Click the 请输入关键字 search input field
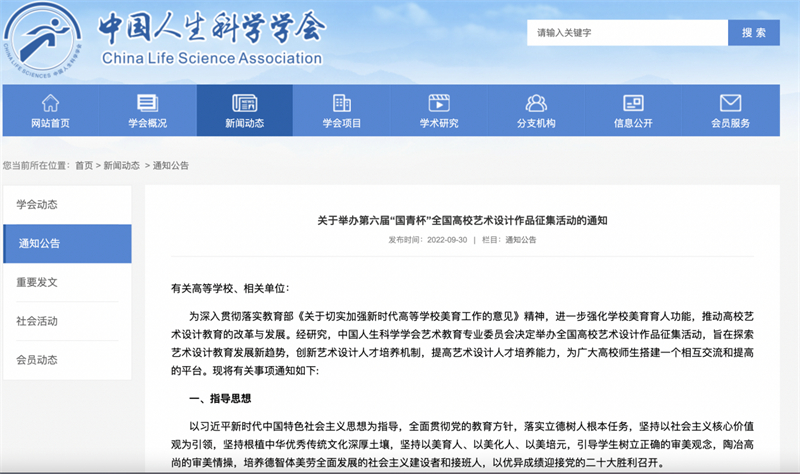The image size is (800, 474). point(627,33)
